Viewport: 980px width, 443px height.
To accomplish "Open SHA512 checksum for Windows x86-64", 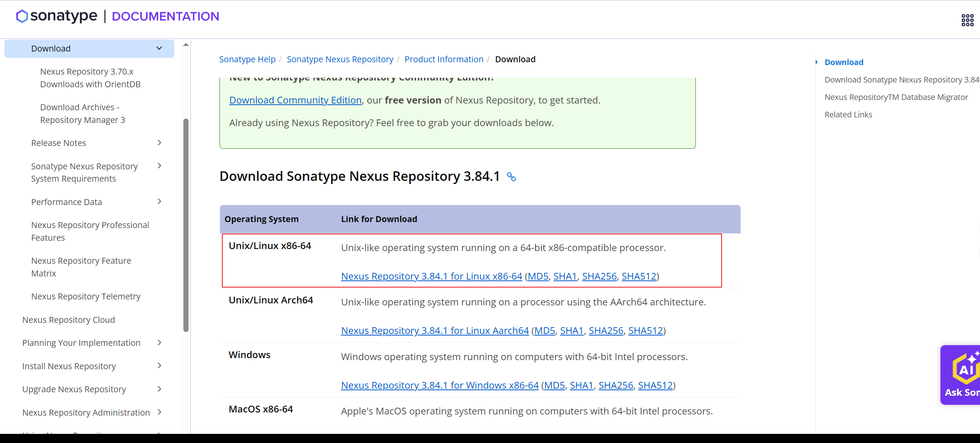I will click(656, 385).
